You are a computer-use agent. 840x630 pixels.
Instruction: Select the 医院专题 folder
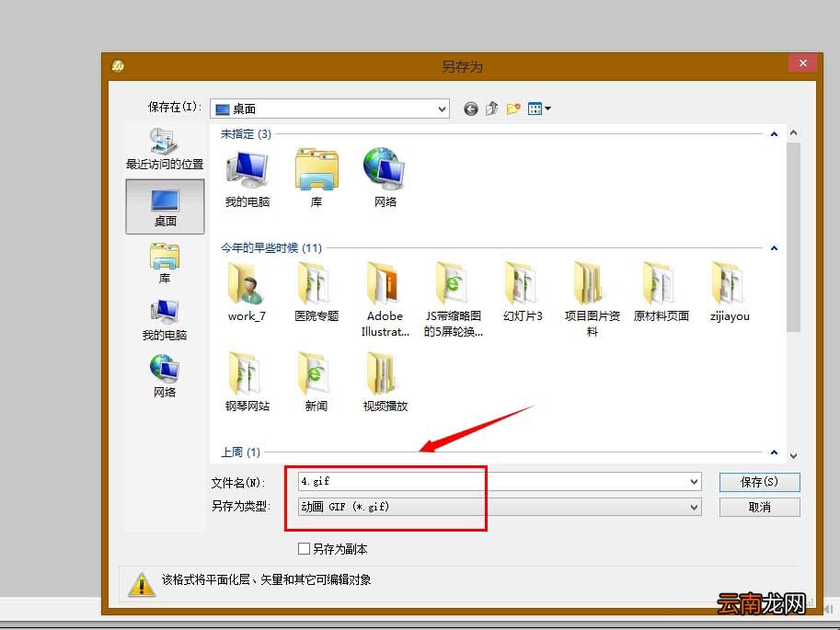(316, 292)
